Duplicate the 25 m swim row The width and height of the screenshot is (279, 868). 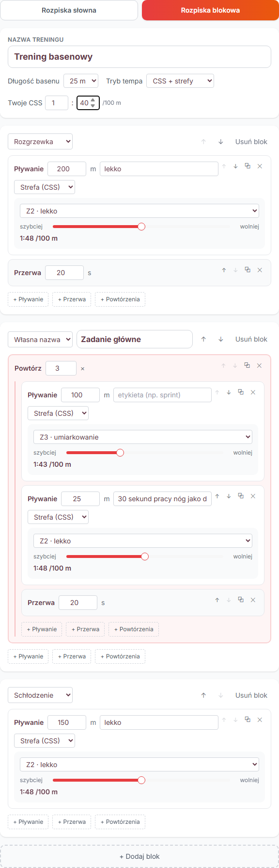coord(241,496)
